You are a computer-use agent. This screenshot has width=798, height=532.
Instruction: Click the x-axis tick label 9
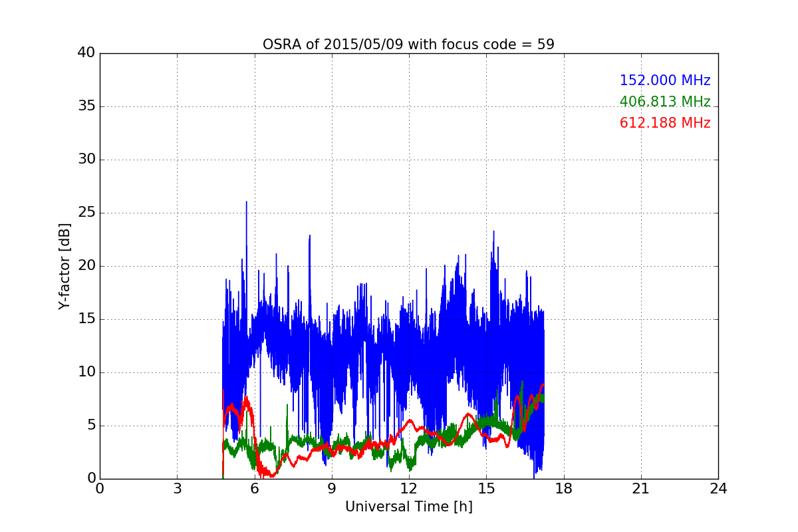click(331, 489)
